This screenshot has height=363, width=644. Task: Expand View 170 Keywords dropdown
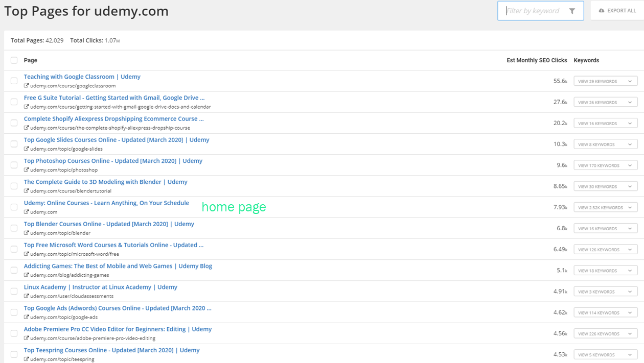(x=606, y=165)
